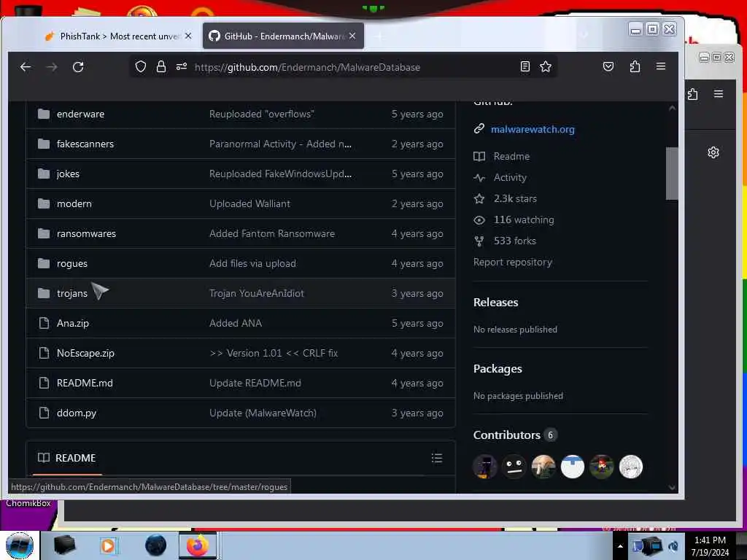The height and width of the screenshot is (560, 747).
Task: Launch media player taskbar icon
Action: pyautogui.click(x=108, y=545)
